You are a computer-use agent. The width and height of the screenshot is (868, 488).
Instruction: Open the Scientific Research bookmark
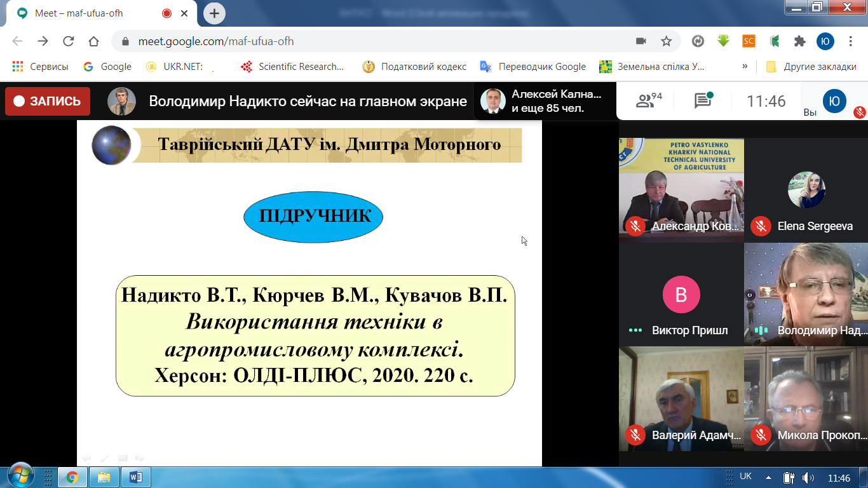(292, 66)
